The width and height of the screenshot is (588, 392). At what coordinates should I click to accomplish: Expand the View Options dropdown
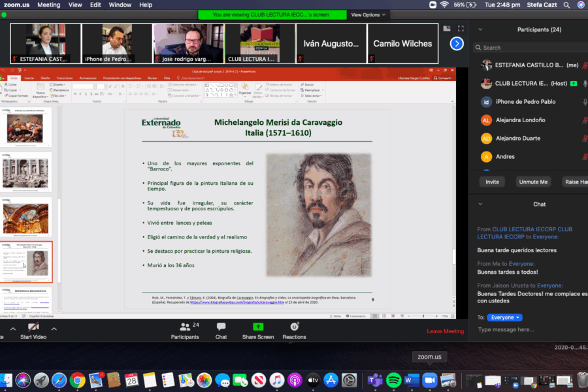coord(368,14)
